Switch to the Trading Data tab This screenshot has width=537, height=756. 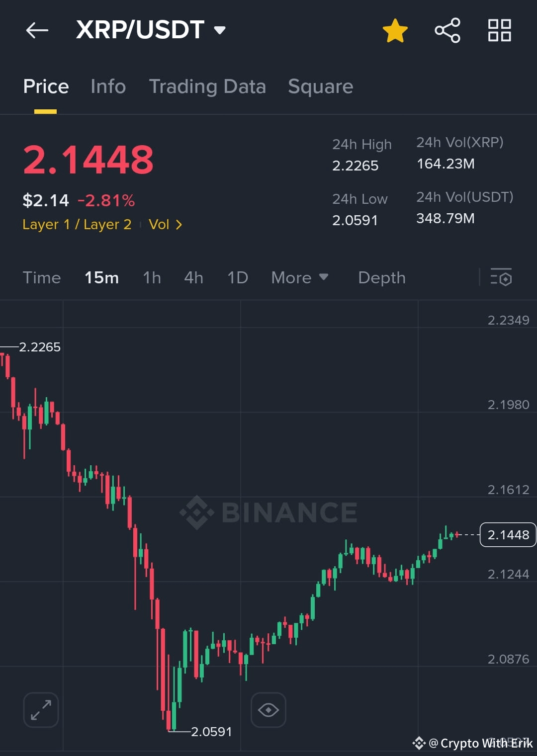(x=207, y=86)
